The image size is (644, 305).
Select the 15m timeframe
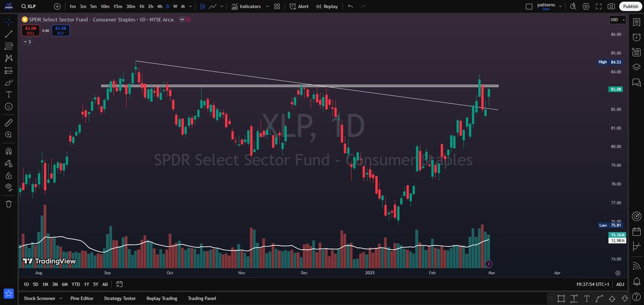point(118,6)
